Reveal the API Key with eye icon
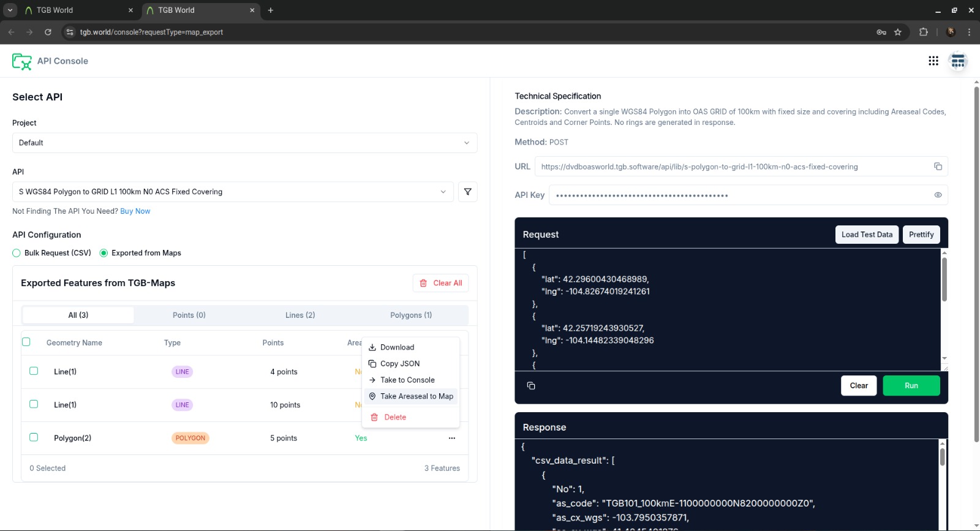 point(937,195)
